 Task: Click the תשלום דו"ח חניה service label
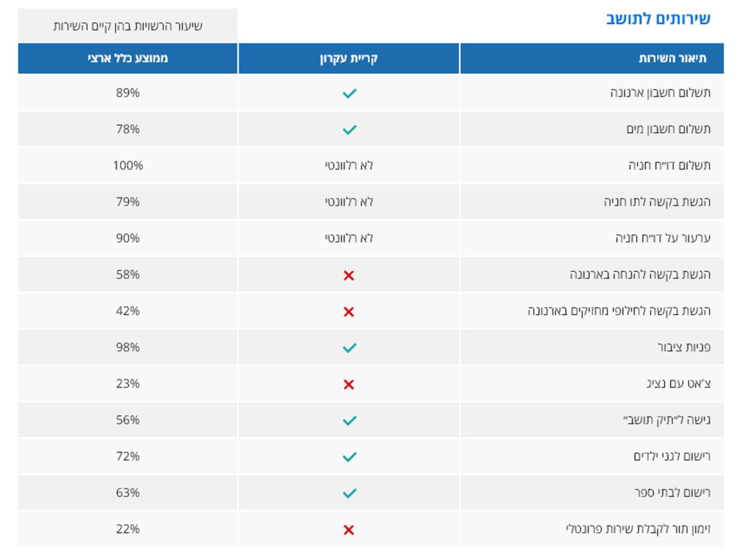(669, 166)
